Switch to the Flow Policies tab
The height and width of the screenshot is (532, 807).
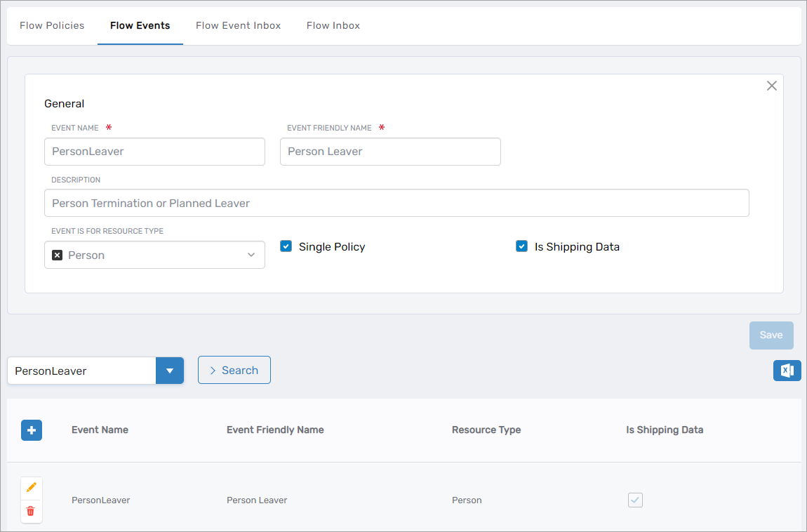[x=52, y=26]
